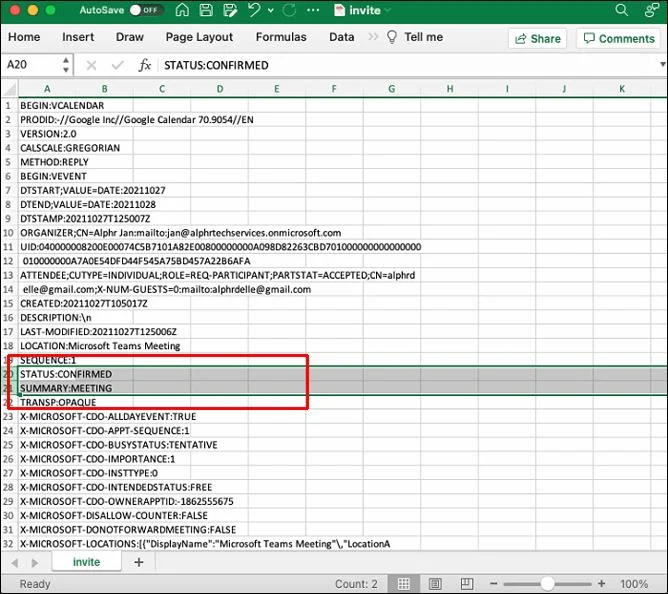668x594 pixels.
Task: Click the zoom in plus icon
Action: pyautogui.click(x=602, y=583)
